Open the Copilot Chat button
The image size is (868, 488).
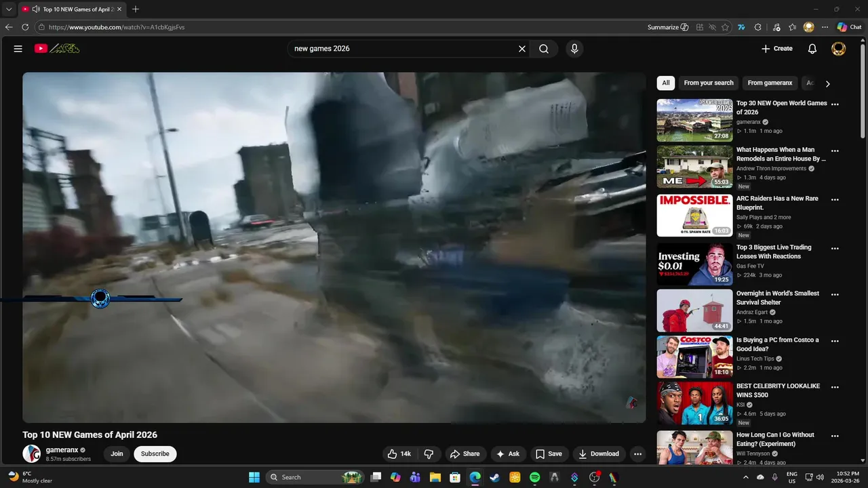(x=849, y=27)
